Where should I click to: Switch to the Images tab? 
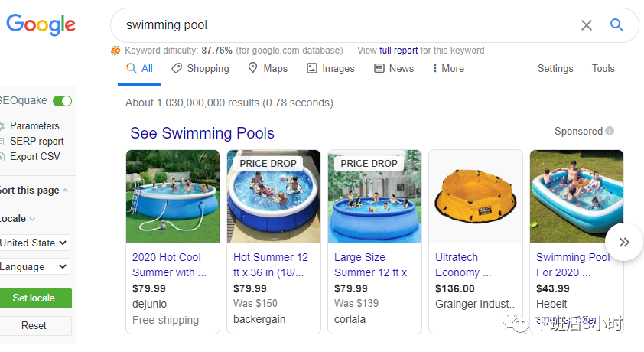330,69
